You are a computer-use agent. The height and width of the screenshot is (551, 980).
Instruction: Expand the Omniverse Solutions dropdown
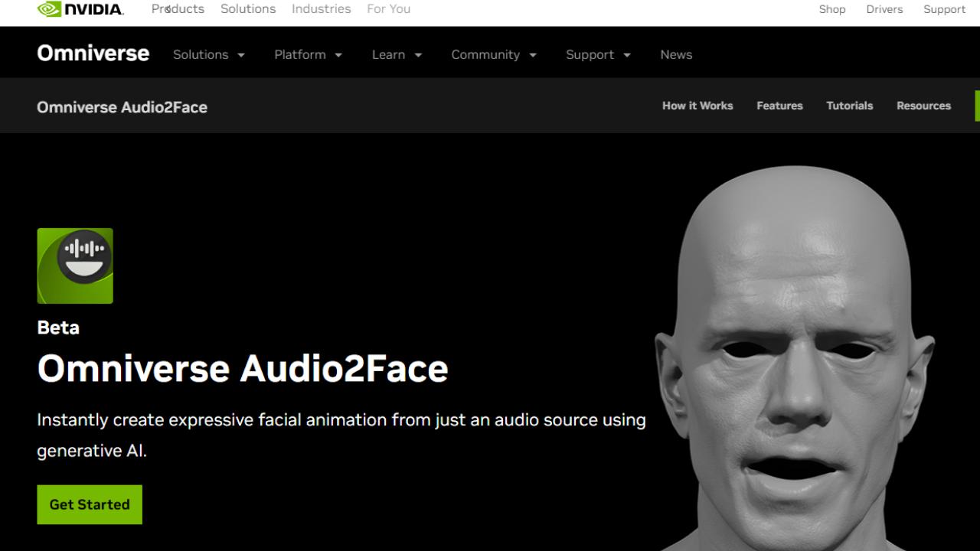(209, 54)
